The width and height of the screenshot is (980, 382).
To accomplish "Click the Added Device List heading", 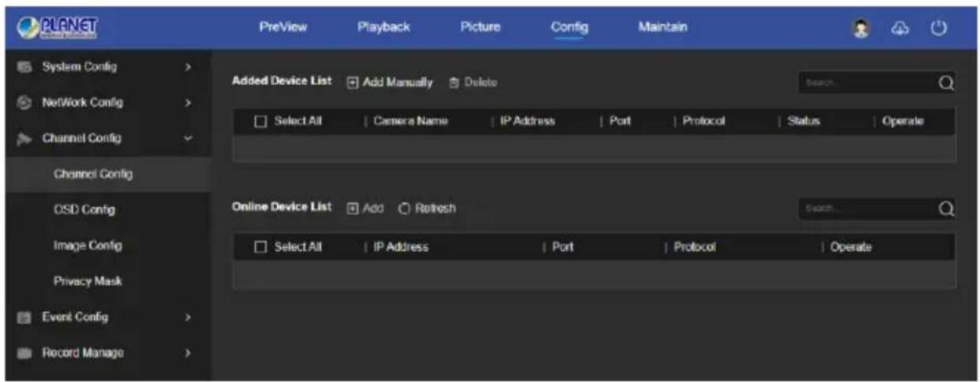I will click(x=282, y=82).
